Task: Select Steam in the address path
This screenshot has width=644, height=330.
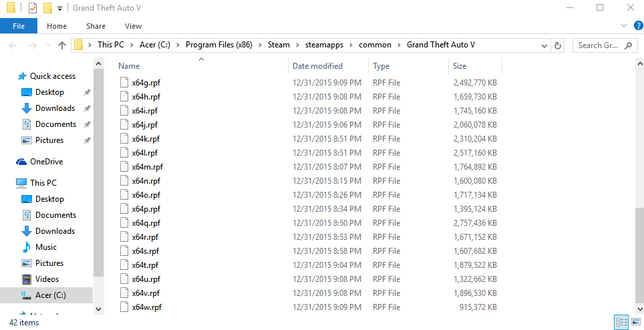Action: pos(279,45)
